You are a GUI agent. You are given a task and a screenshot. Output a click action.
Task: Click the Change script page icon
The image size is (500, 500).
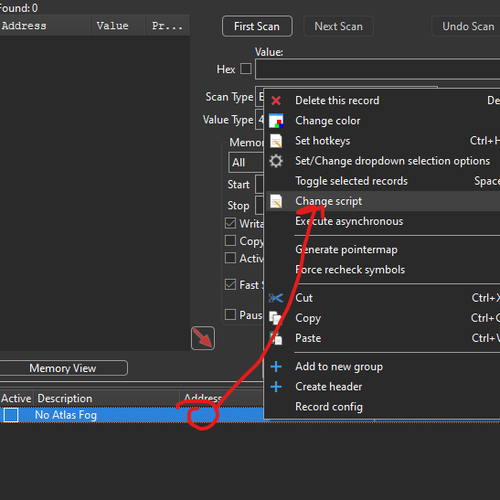[x=276, y=201]
